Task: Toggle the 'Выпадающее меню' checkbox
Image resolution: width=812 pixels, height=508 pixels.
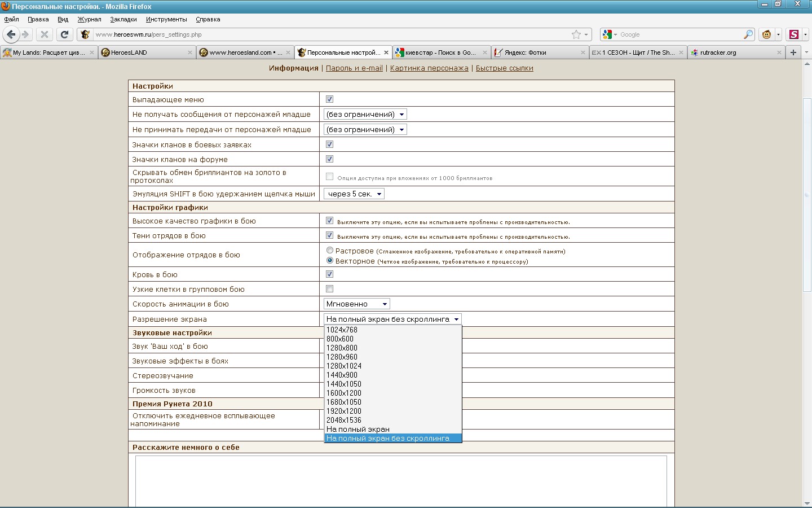Action: click(x=330, y=99)
